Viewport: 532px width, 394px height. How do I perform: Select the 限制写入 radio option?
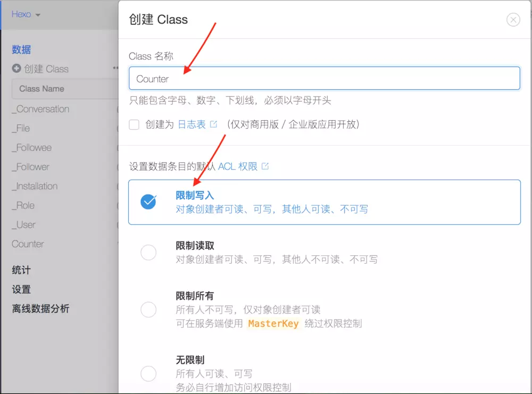coord(148,202)
